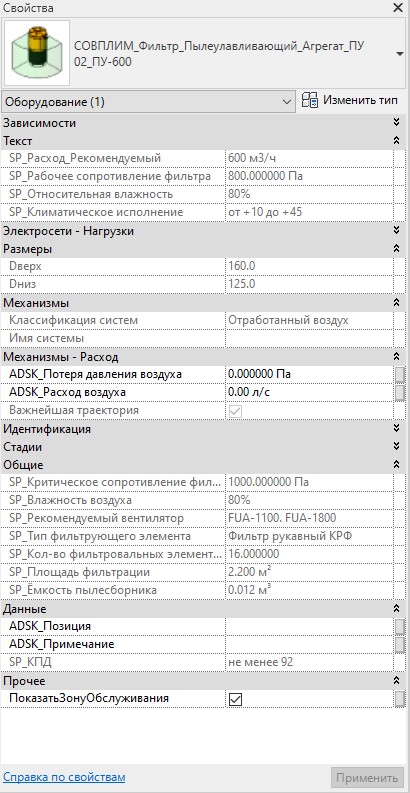The width and height of the screenshot is (410, 793).
Task: Open the Оборудование (1) filter dropdown
Action: (148, 102)
